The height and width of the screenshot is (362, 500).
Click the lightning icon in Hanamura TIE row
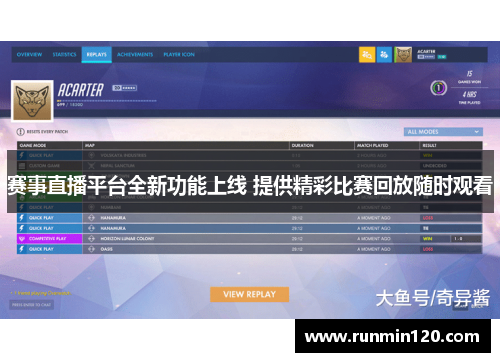[x=22, y=228]
